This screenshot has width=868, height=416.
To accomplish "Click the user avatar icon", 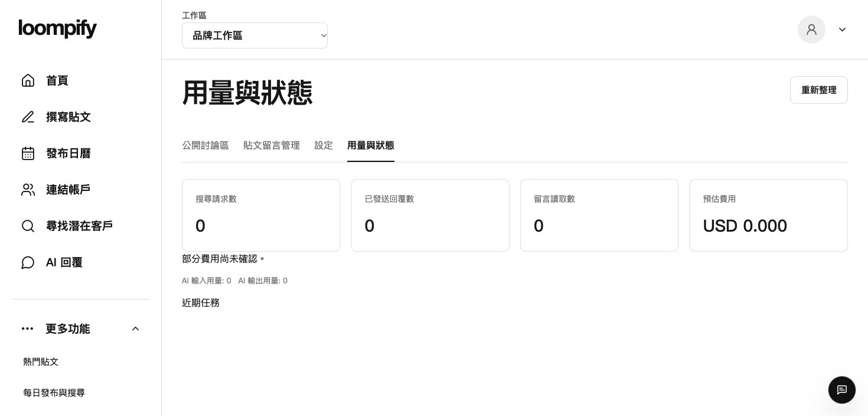I will [811, 30].
